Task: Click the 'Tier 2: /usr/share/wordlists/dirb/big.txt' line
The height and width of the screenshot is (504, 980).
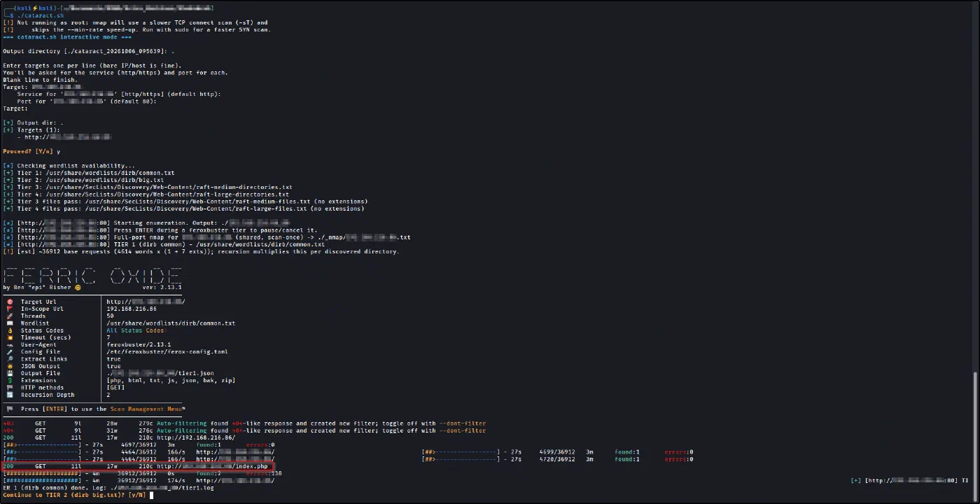Action: pos(83,180)
